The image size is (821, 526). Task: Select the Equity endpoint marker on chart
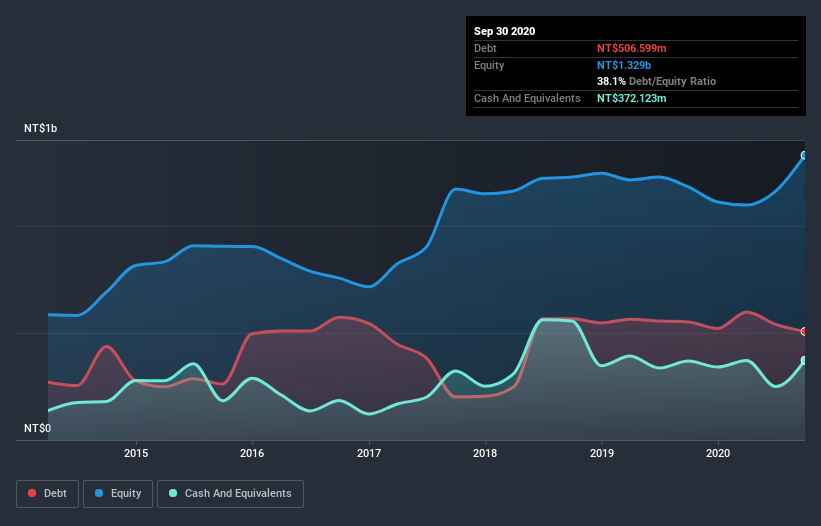(x=804, y=155)
